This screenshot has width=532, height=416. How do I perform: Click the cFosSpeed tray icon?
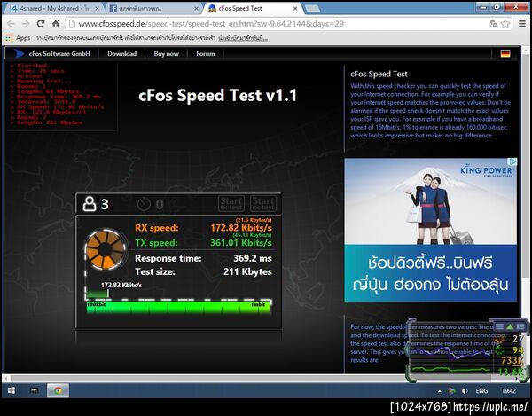coord(452,391)
